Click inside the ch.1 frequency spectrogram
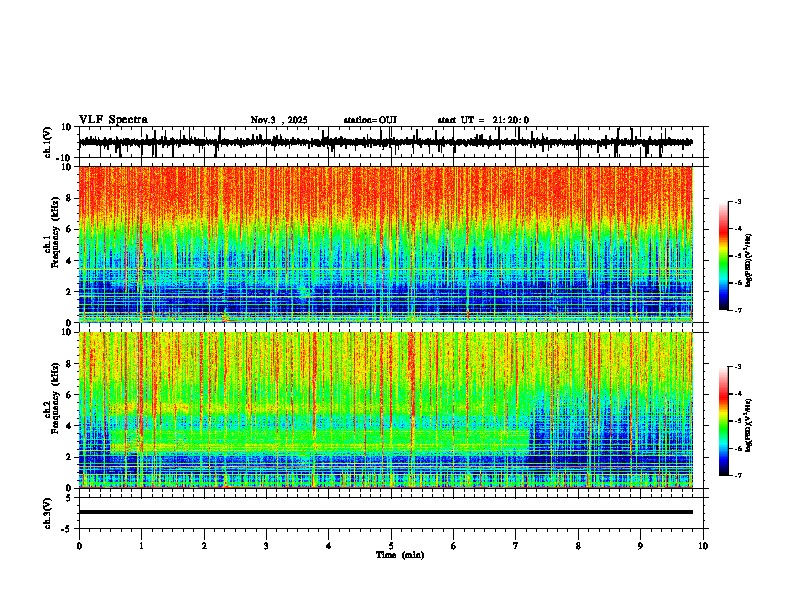The width and height of the screenshot is (792, 612). [385, 244]
